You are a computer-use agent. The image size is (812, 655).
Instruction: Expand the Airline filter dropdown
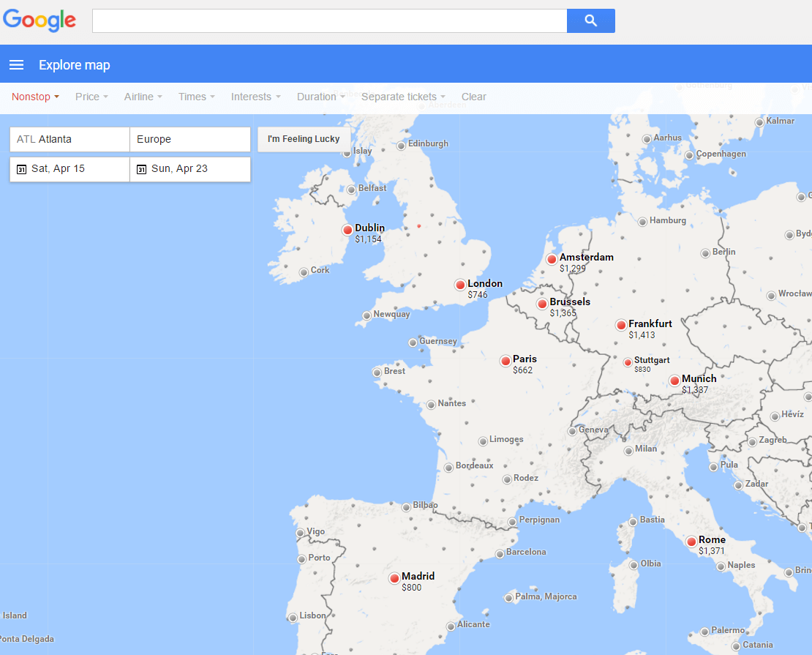[143, 97]
